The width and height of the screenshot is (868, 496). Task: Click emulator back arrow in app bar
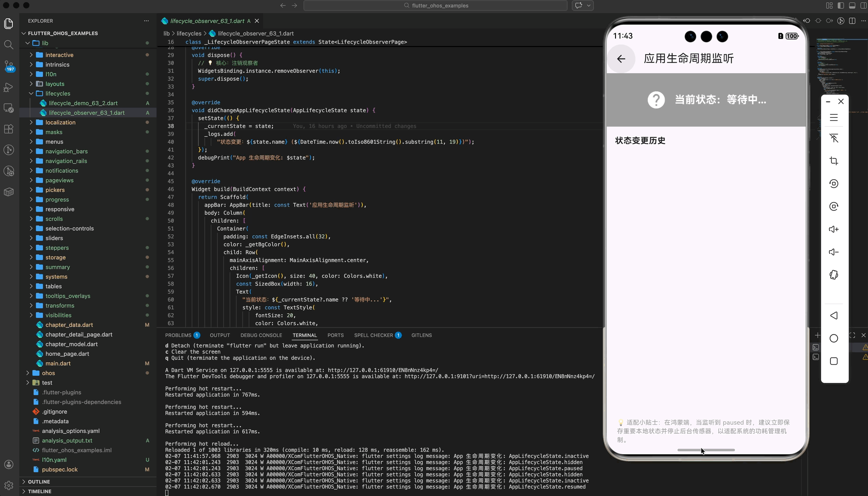(621, 59)
